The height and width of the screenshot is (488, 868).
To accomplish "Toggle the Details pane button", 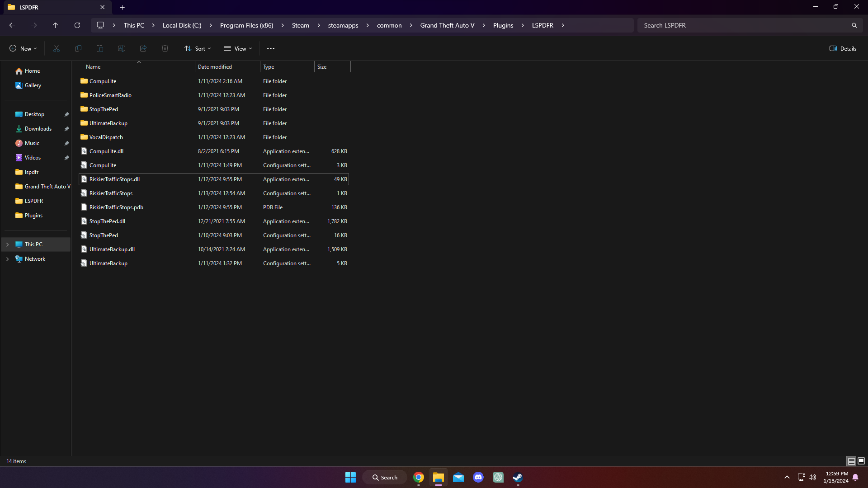I will [843, 48].
